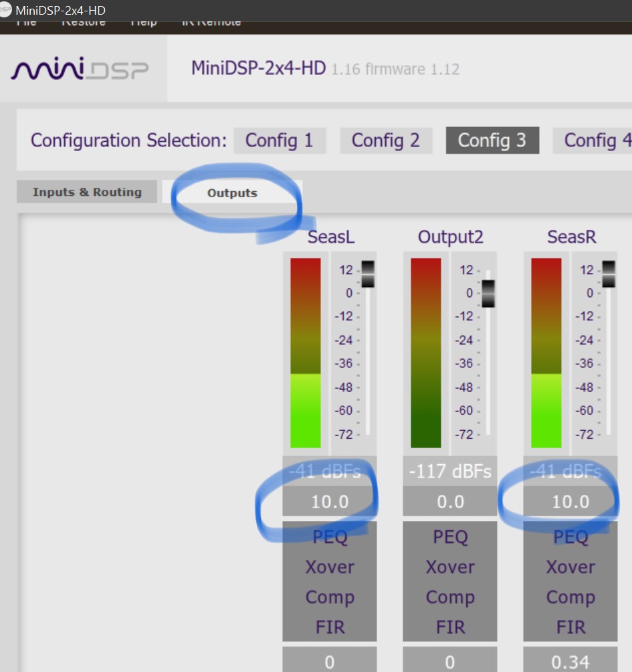
Task: Select Config 1 preset
Action: tap(280, 140)
